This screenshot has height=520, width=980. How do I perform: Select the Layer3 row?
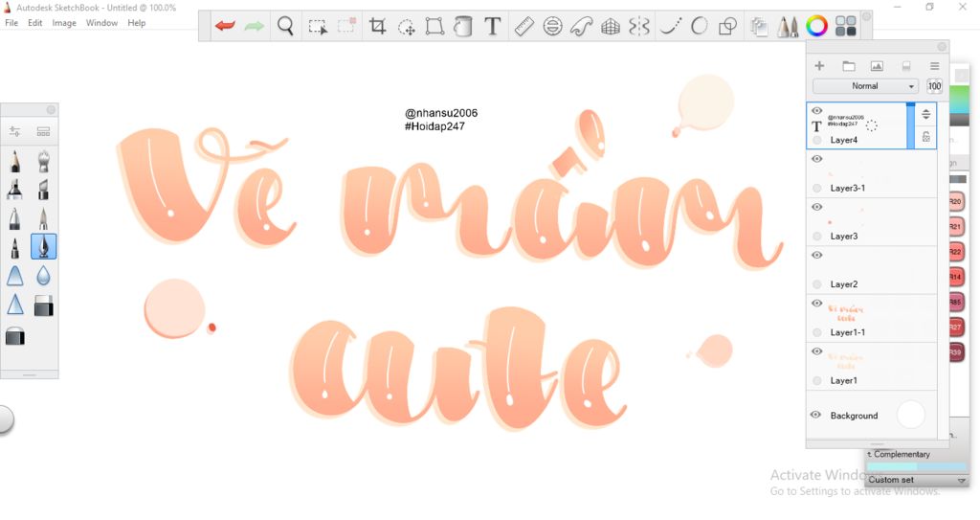click(x=872, y=222)
